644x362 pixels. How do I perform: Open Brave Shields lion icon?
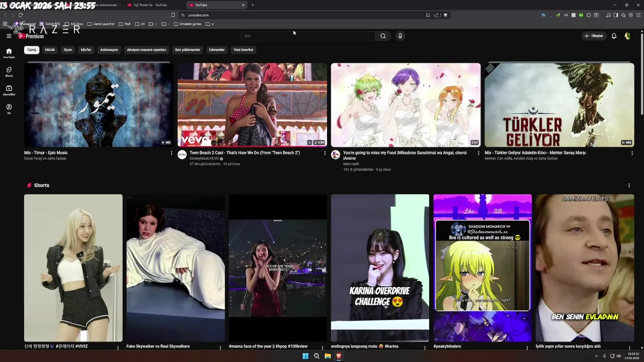445,15
